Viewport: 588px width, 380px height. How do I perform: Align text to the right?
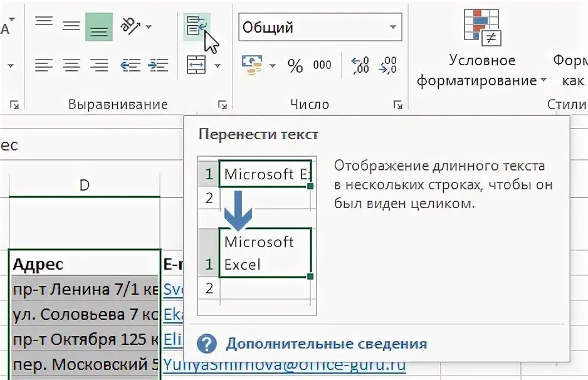click(x=99, y=65)
